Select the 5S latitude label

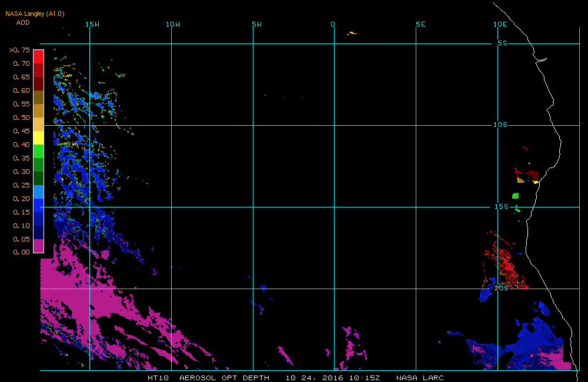(x=502, y=43)
